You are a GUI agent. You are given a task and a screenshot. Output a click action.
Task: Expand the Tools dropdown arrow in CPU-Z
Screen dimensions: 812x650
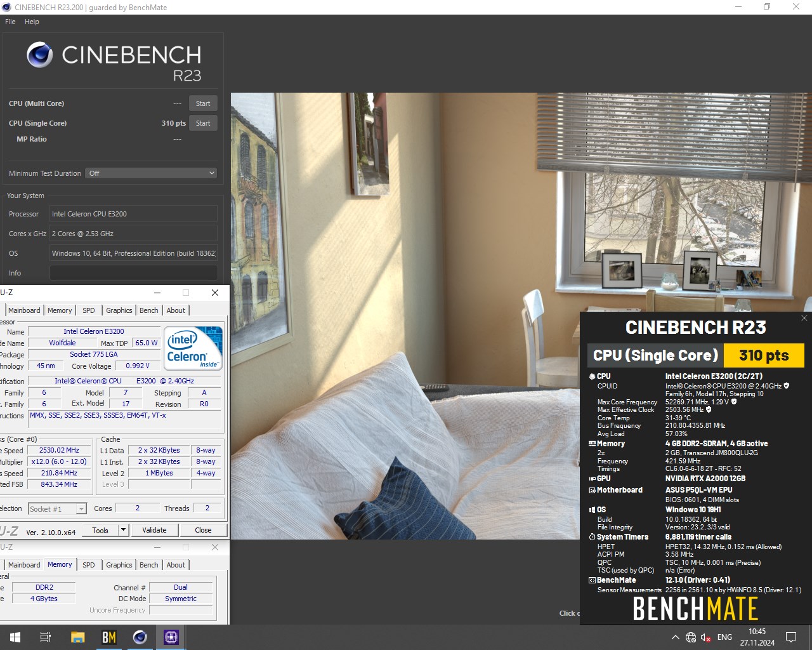coord(124,530)
